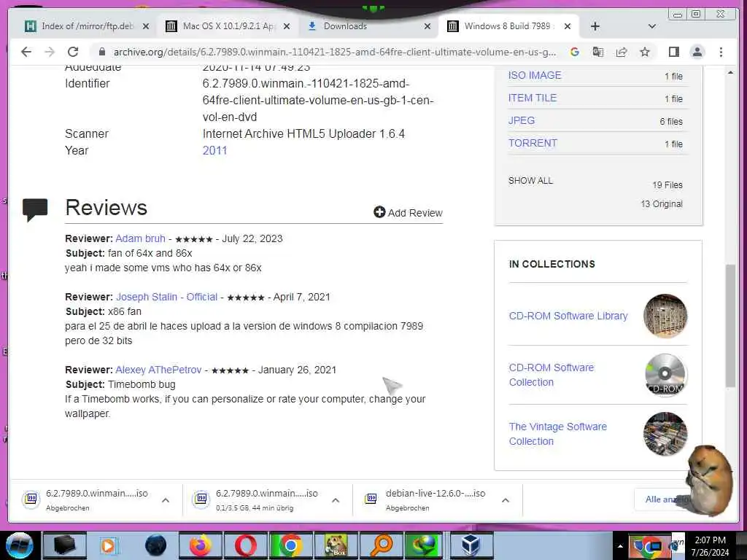Open the ITEM TILE download option
This screenshot has width=747, height=560.
(x=532, y=98)
